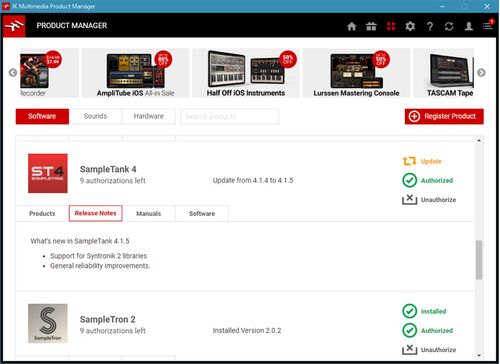
Task: Open the user account icon
Action: [469, 26]
